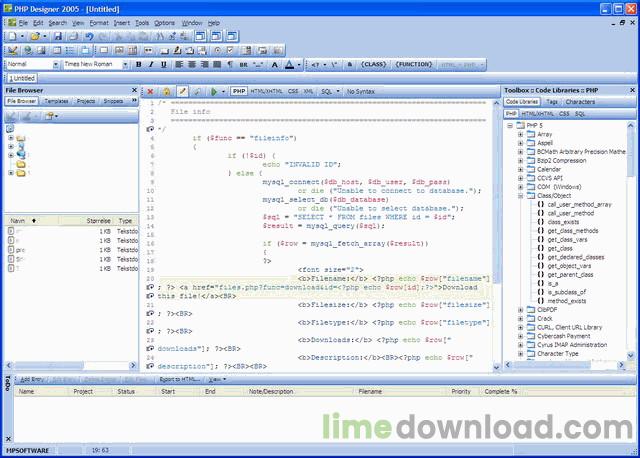The image size is (640, 458).
Task: Click the font 'A' icon
Action: [275, 64]
